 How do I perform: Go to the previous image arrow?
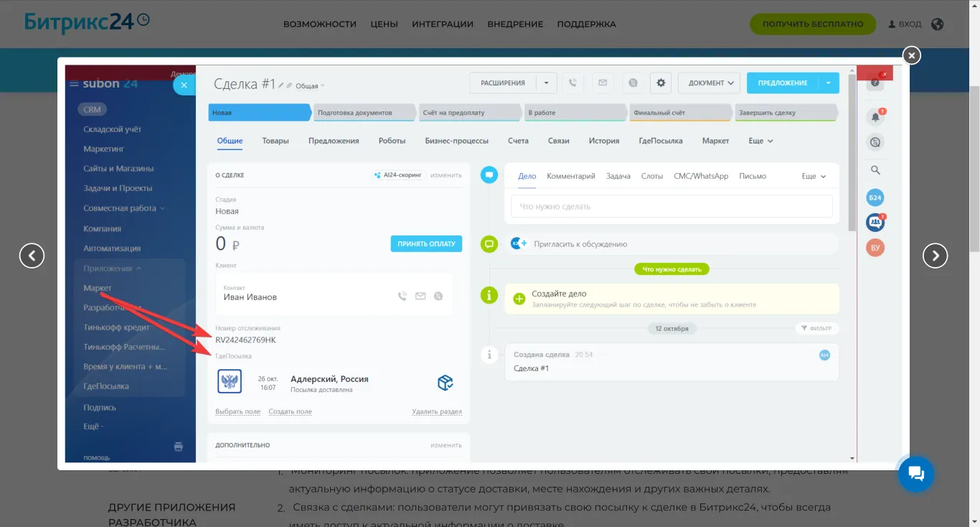click(x=32, y=255)
